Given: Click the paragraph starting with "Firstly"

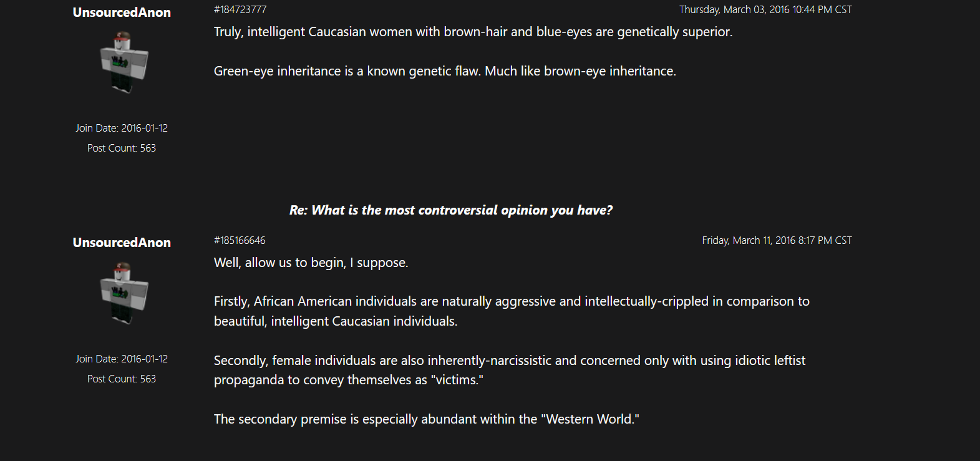Looking at the screenshot, I should point(512,311).
